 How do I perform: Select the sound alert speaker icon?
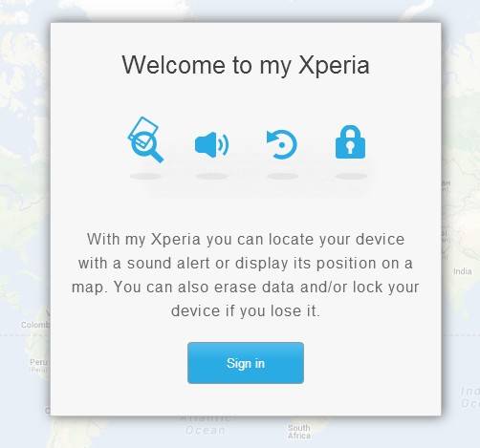(211, 145)
